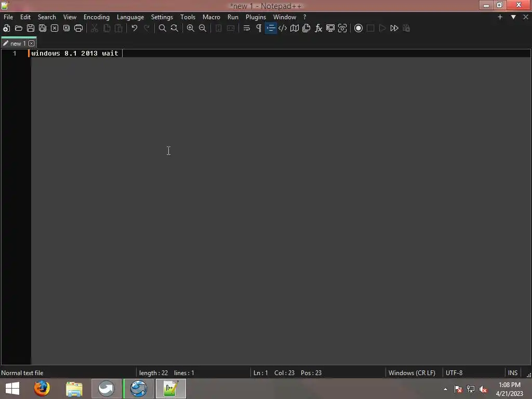
Task: Zoom out with the minus magnifier
Action: point(203,28)
